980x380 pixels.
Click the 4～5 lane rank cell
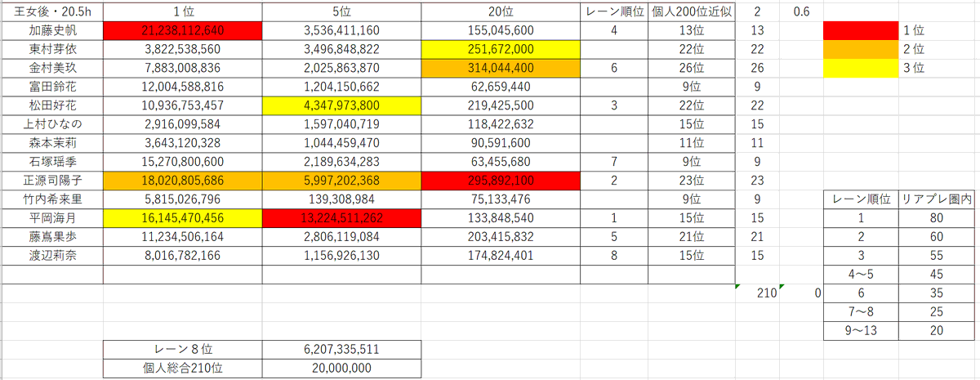click(x=861, y=275)
